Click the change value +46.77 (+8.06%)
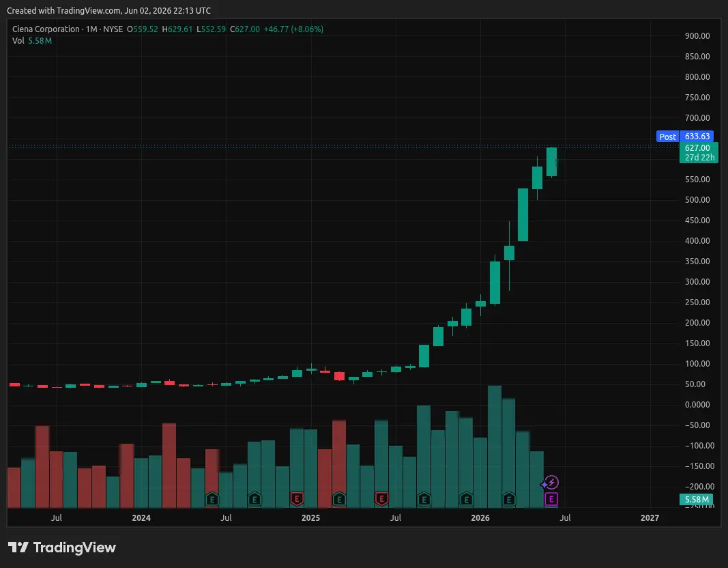Viewport: 728px width, 568px height. [x=294, y=29]
